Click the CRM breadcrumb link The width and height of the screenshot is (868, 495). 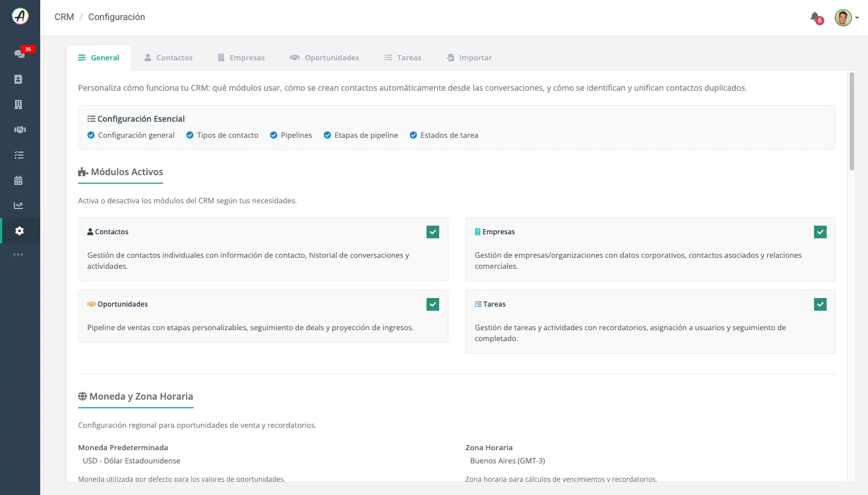[64, 17]
